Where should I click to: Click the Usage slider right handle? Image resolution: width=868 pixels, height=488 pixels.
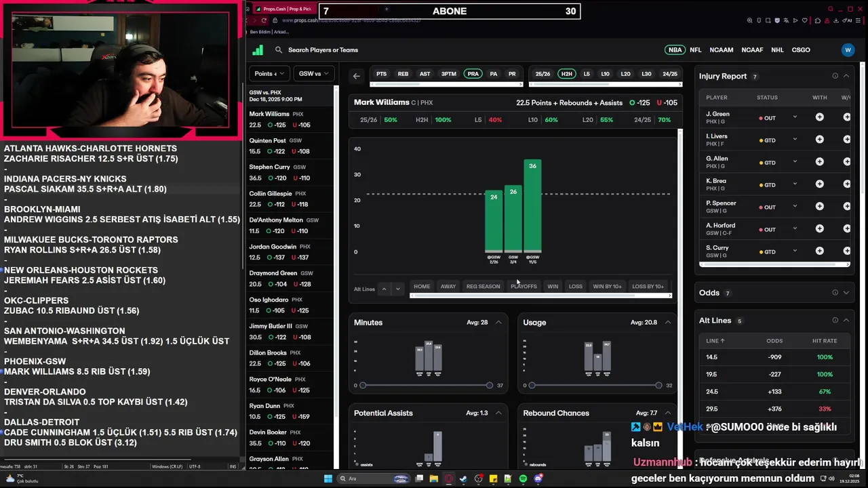pos(658,385)
